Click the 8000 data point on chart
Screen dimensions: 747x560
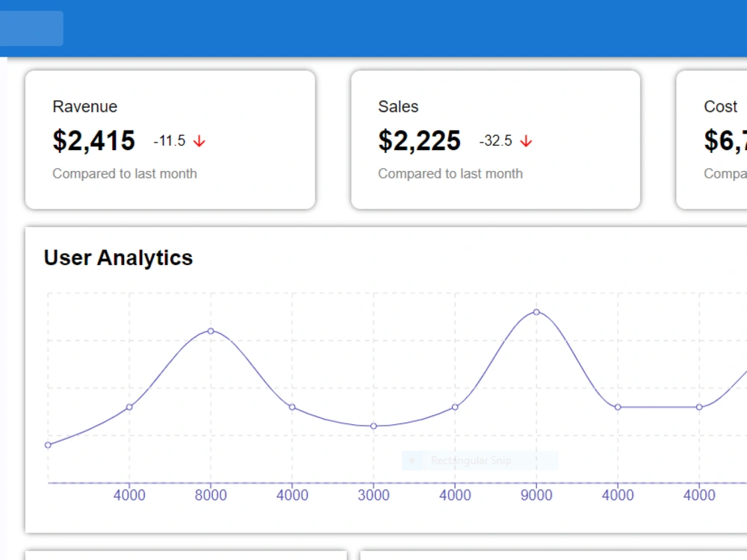[211, 331]
